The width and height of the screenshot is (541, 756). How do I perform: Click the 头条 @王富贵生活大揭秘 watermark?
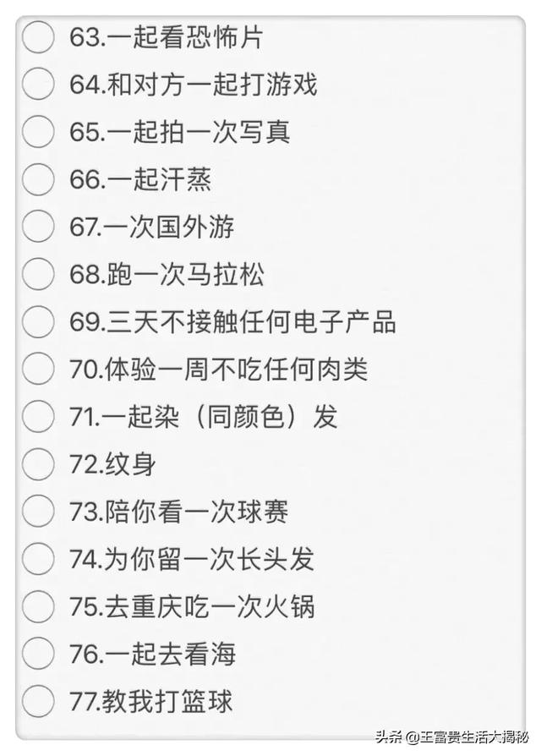(452, 737)
